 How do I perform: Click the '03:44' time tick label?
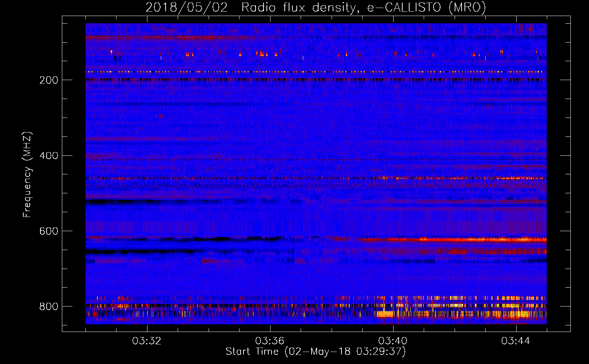coord(516,341)
